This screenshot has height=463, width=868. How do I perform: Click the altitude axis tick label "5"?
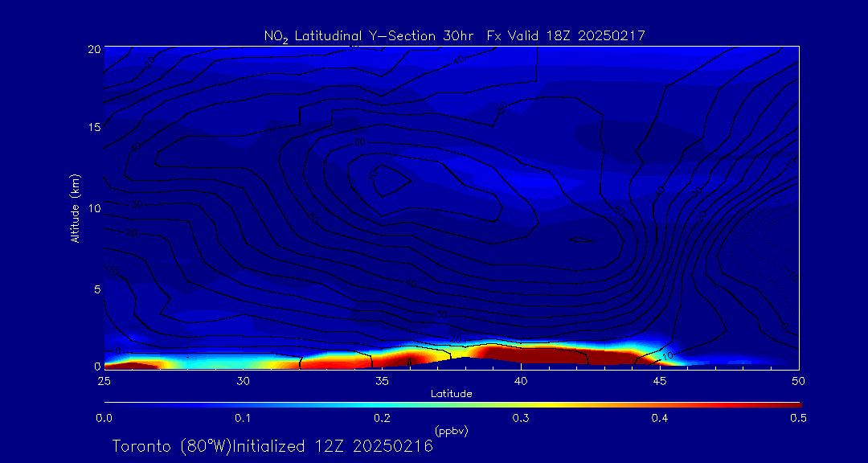[x=97, y=289]
